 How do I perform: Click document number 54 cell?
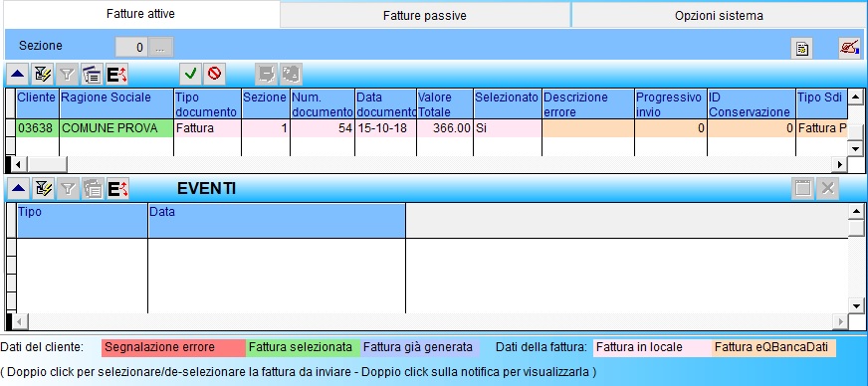coord(323,128)
